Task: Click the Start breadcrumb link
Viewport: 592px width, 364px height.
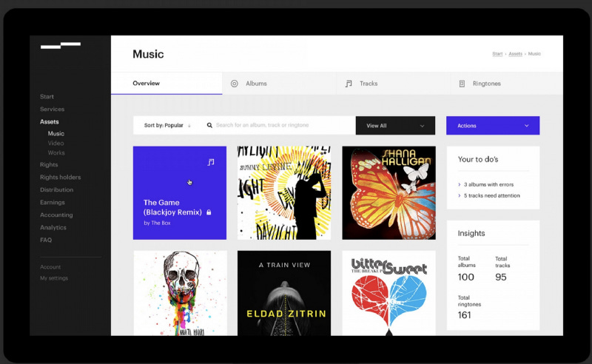Action: pyautogui.click(x=497, y=54)
